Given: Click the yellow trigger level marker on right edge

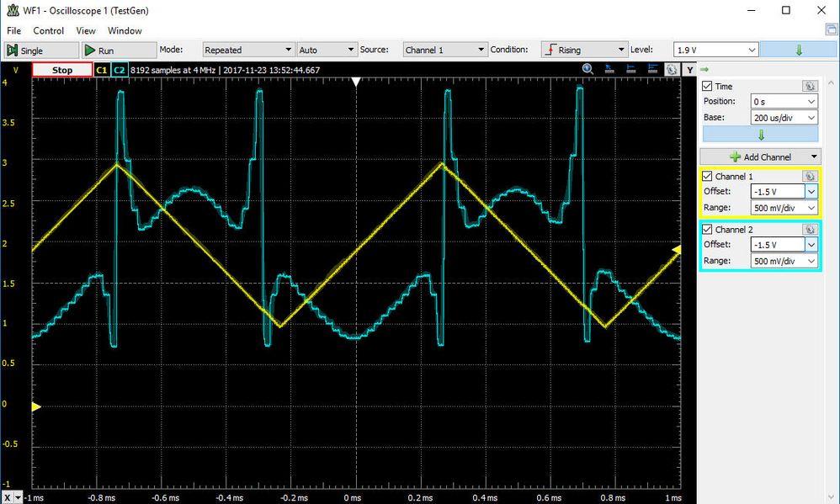Looking at the screenshot, I should click(x=677, y=250).
